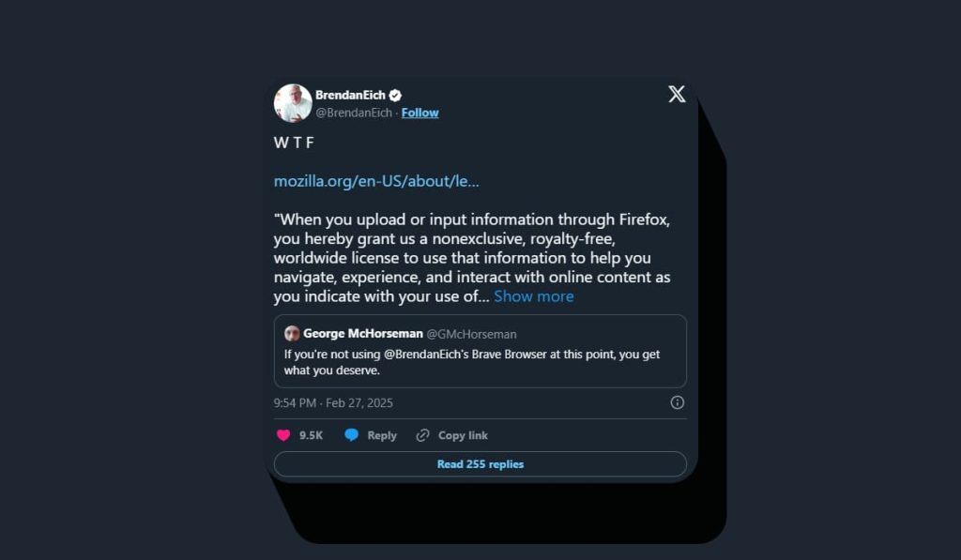Open the @GMcHorseman handle in quoted tweet

pos(471,334)
